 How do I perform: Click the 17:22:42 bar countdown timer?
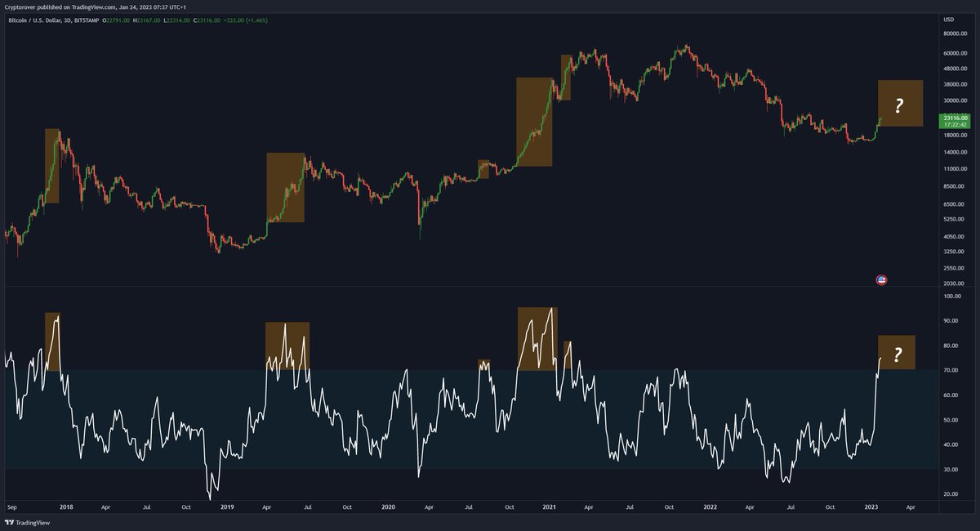click(x=954, y=125)
